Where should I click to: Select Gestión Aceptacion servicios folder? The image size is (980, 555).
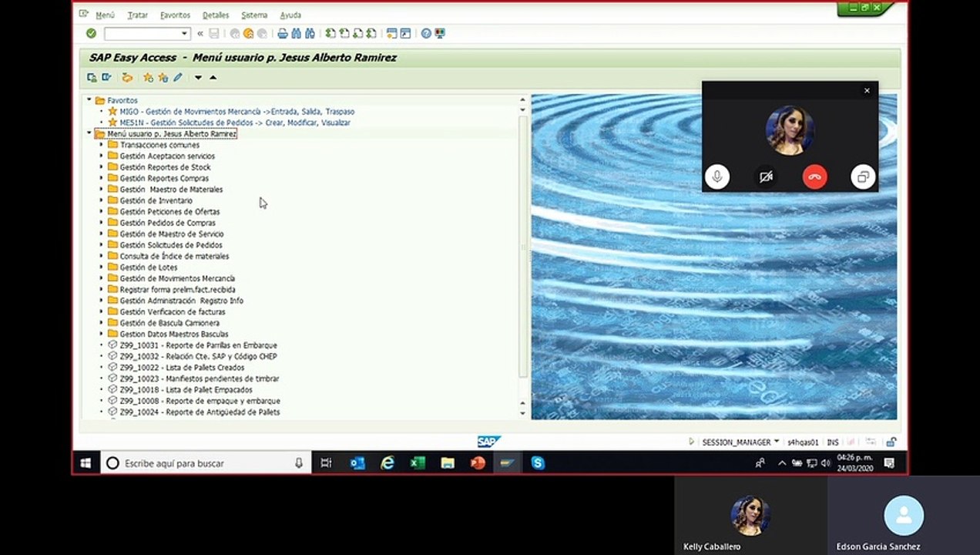167,156
